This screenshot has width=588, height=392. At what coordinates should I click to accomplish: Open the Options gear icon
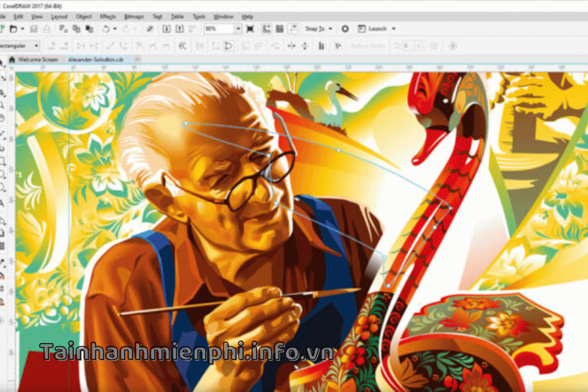tap(345, 29)
